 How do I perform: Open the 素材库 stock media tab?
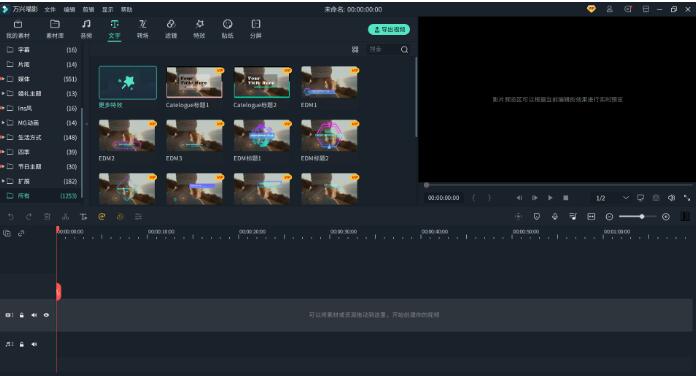[55, 29]
